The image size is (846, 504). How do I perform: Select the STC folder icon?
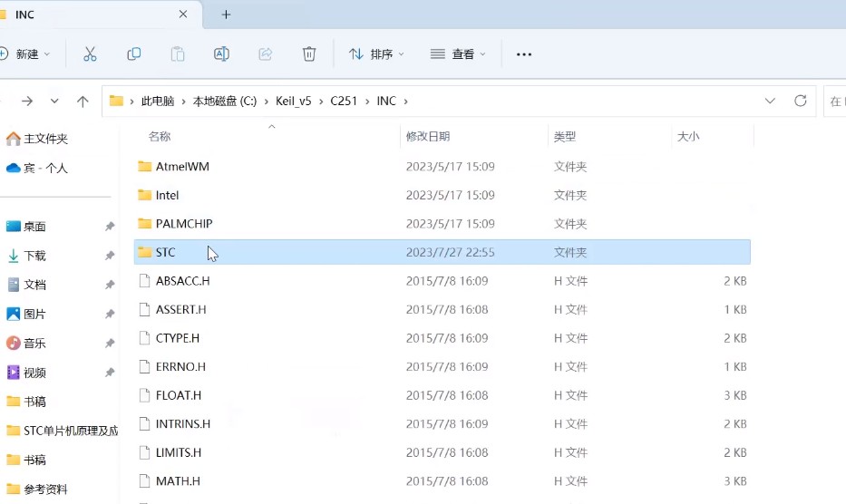tap(144, 252)
